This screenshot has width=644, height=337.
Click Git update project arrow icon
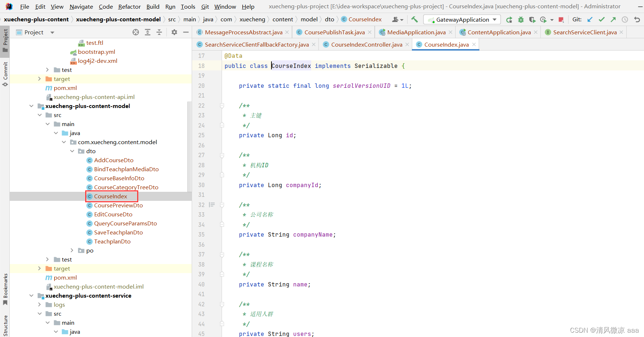pyautogui.click(x=590, y=20)
